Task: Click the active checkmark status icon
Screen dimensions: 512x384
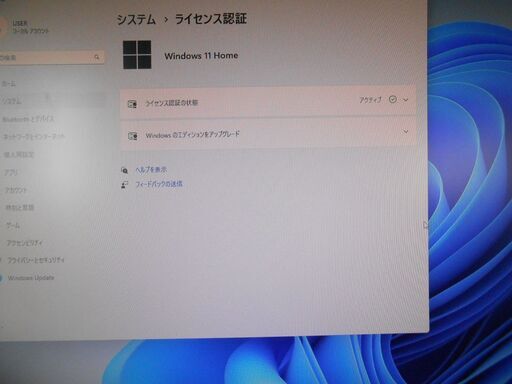Action: pyautogui.click(x=393, y=99)
